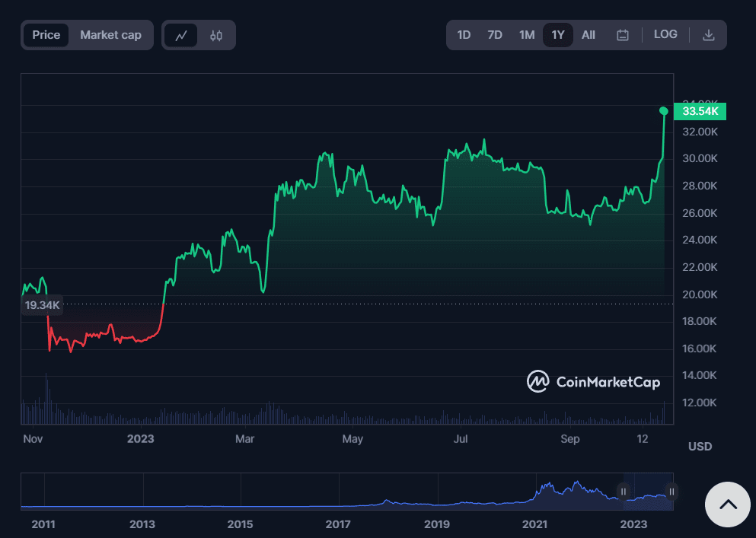Click the right minimap drag handle
Screen dimensions: 756x538
671,491
